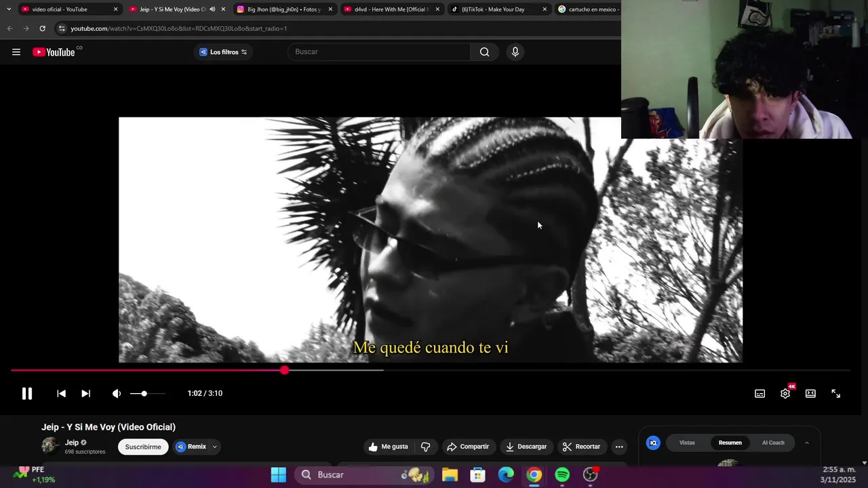Pause the playing video

[26, 393]
